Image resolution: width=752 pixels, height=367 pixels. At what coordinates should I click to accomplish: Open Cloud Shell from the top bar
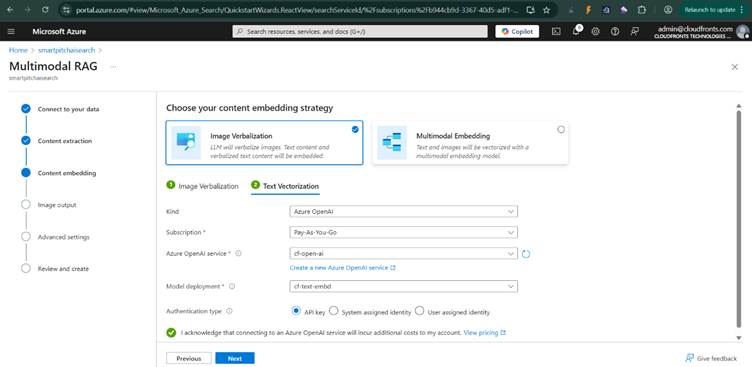tap(556, 32)
